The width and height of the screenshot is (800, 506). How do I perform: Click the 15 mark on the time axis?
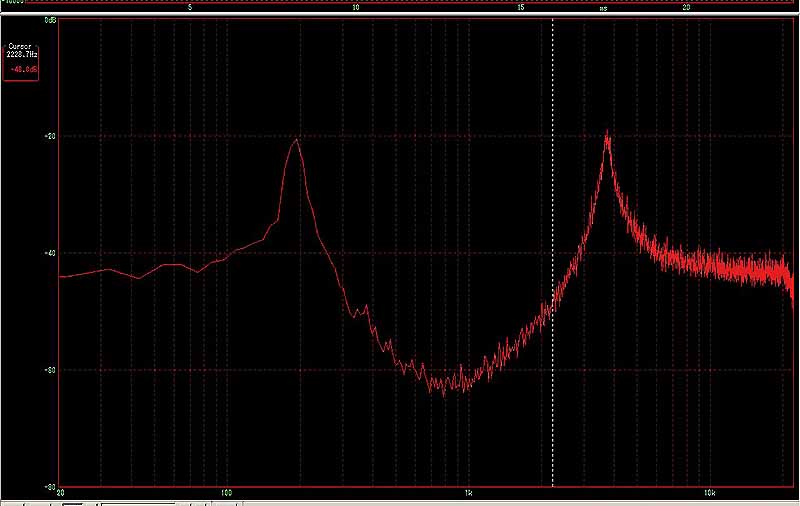(520, 8)
